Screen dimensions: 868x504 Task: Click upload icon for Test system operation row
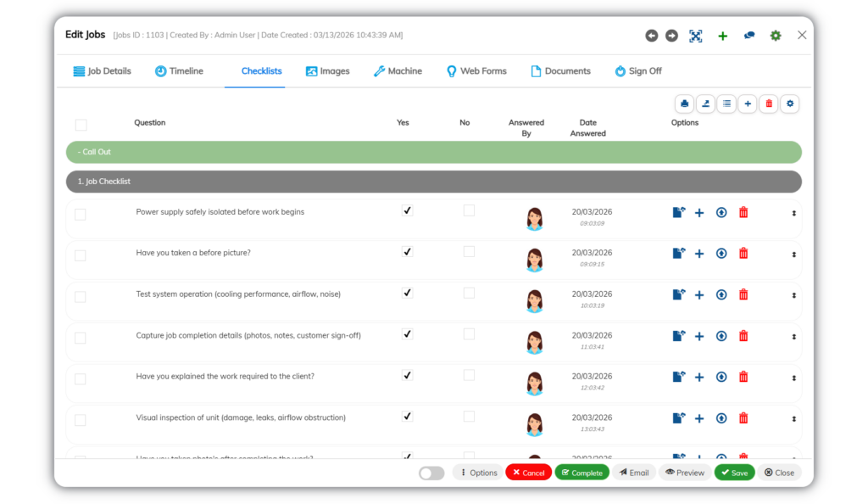pos(721,294)
